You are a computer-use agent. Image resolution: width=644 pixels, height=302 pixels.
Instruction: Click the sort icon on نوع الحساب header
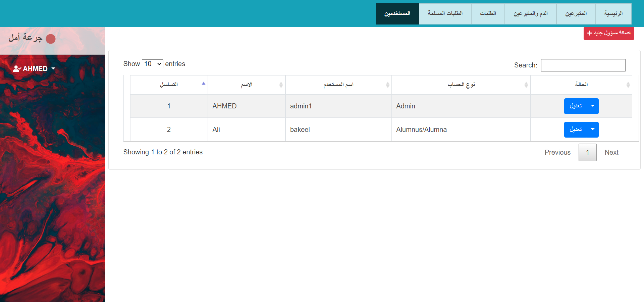coord(526,85)
